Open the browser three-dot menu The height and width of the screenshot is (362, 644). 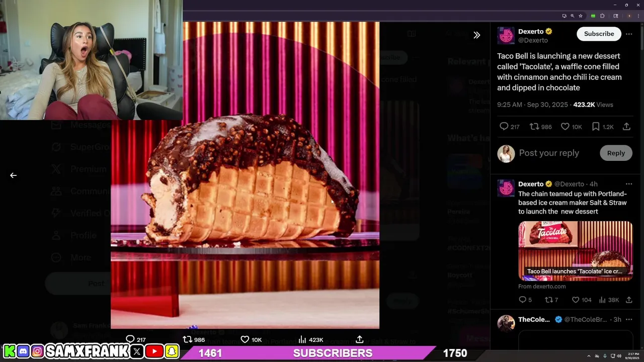pyautogui.click(x=638, y=16)
